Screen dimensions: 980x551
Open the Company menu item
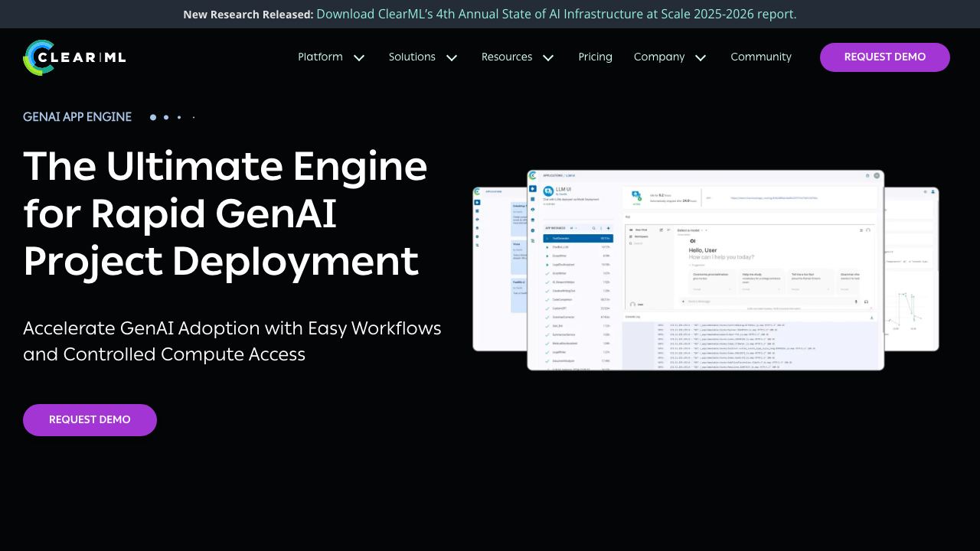(659, 57)
